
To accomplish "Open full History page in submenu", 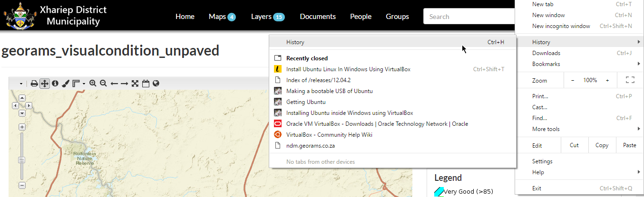I will (x=392, y=42).
